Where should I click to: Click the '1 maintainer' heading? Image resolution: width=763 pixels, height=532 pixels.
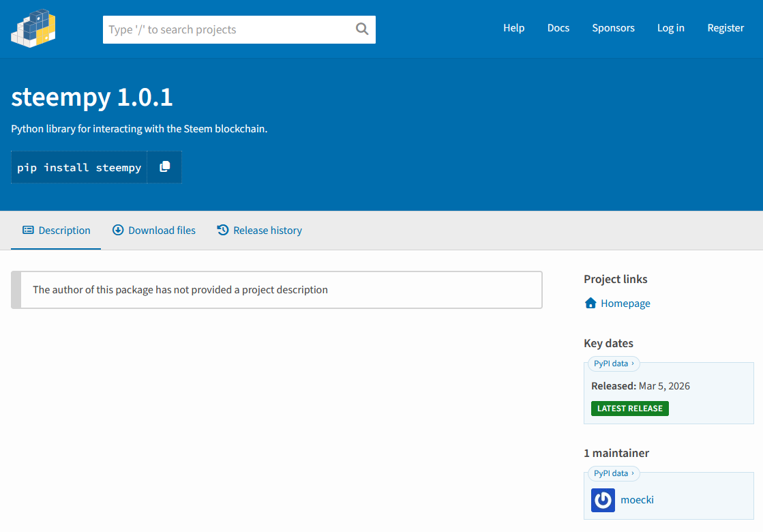[616, 453]
